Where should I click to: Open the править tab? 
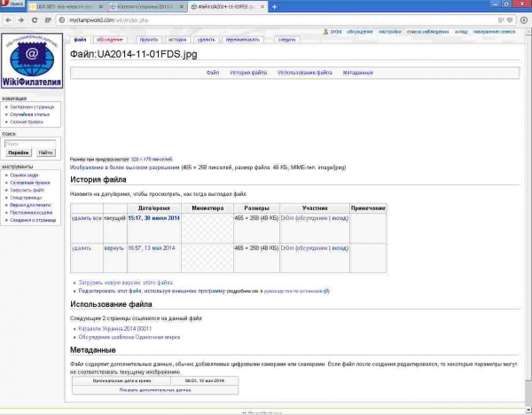point(149,40)
